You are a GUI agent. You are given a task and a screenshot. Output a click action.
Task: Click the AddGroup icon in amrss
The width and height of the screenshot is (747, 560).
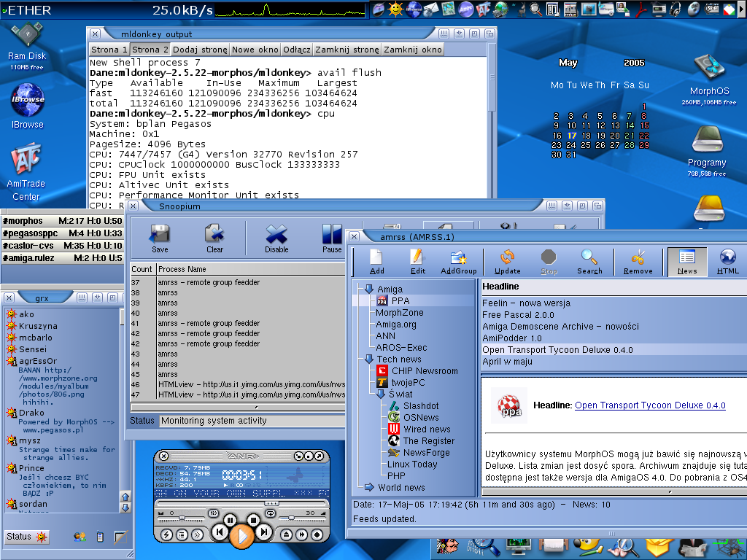[458, 262]
